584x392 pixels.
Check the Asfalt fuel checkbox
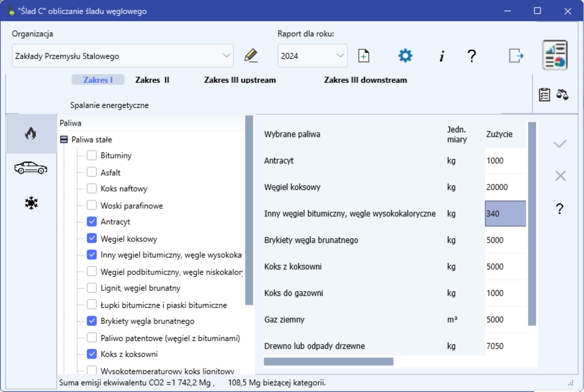[x=91, y=172]
